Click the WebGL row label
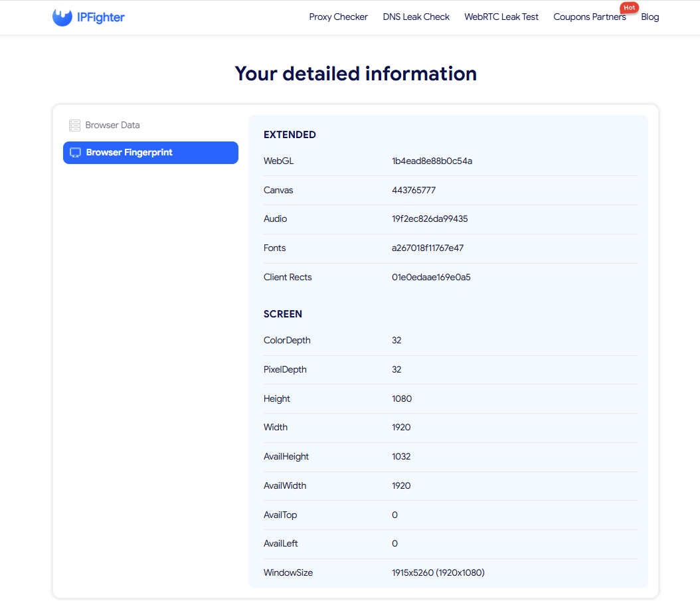The width and height of the screenshot is (700, 601). pyautogui.click(x=278, y=161)
